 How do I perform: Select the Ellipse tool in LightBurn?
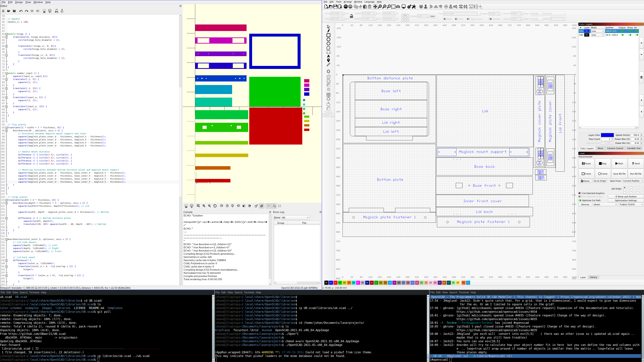pyautogui.click(x=328, y=39)
